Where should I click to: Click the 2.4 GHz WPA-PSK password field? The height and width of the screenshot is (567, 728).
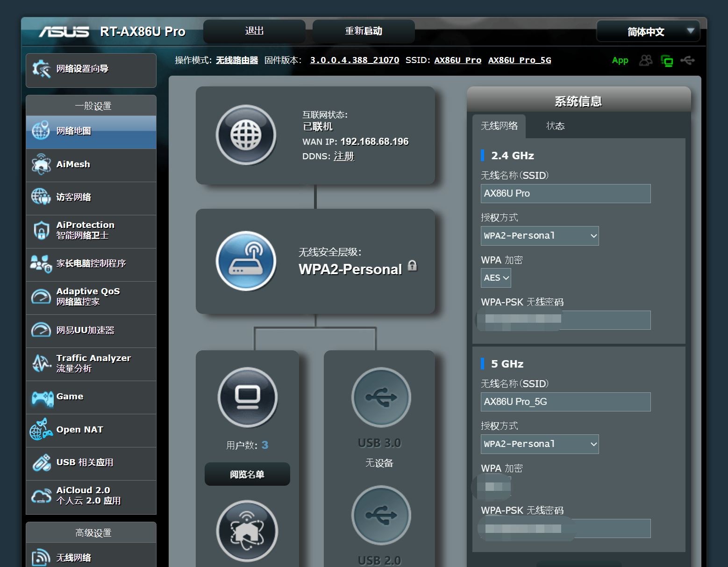click(565, 320)
